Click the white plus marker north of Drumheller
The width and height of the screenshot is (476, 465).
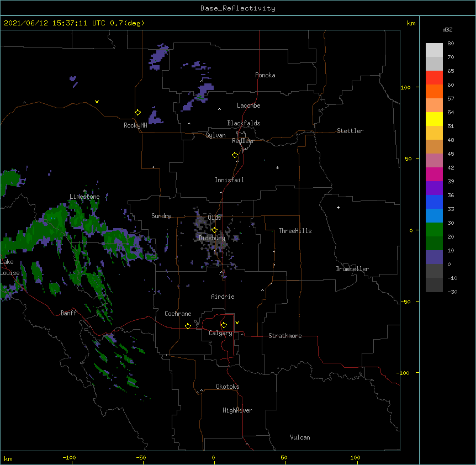(x=338, y=207)
